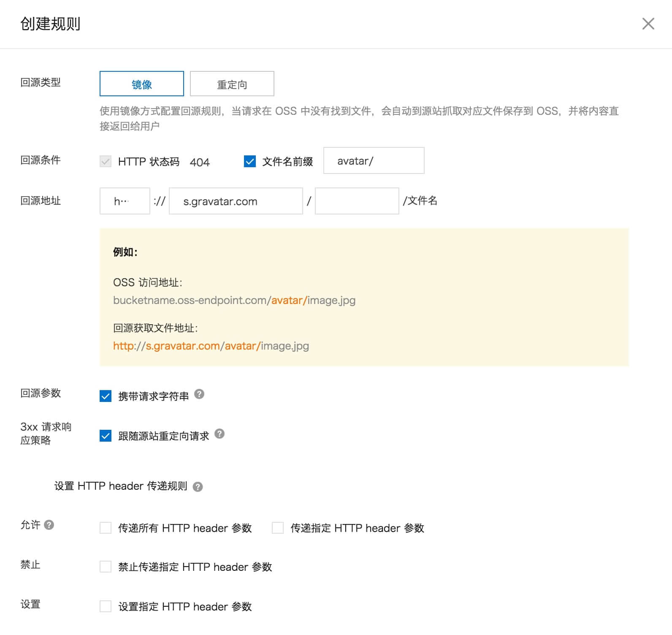Check 设置指定 HTTP header 参数
The image size is (672, 635).
pos(106,606)
